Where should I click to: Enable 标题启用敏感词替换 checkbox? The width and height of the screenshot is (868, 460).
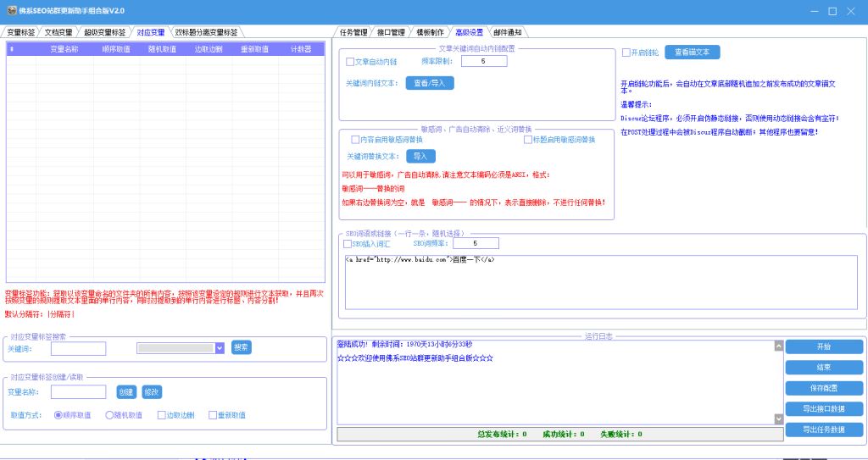[x=528, y=140]
